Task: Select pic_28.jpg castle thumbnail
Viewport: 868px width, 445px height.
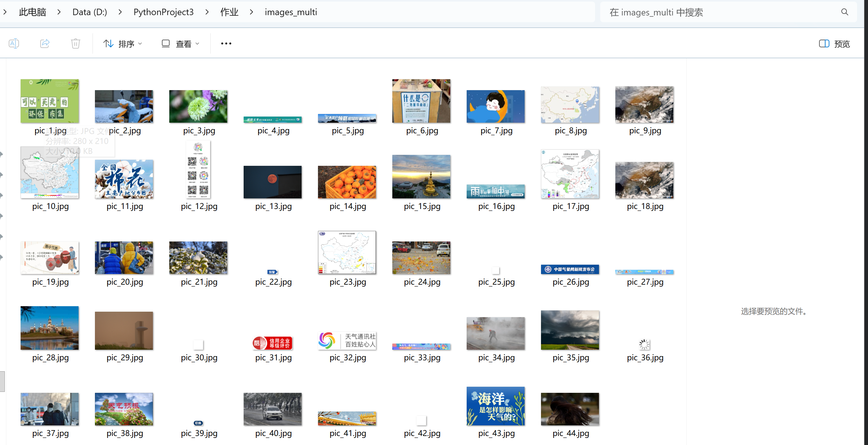Action: pyautogui.click(x=50, y=328)
